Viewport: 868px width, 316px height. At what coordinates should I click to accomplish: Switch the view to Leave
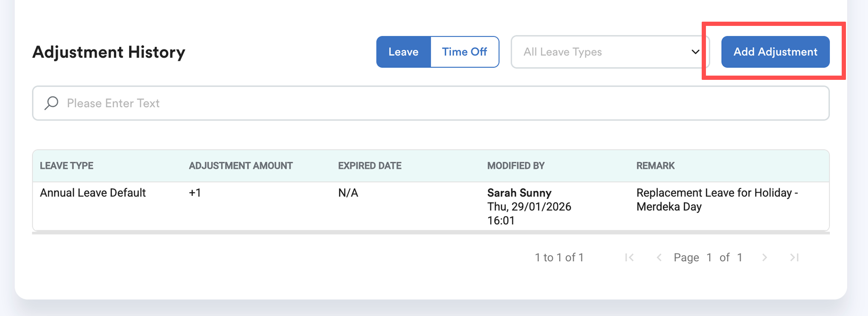tap(403, 52)
